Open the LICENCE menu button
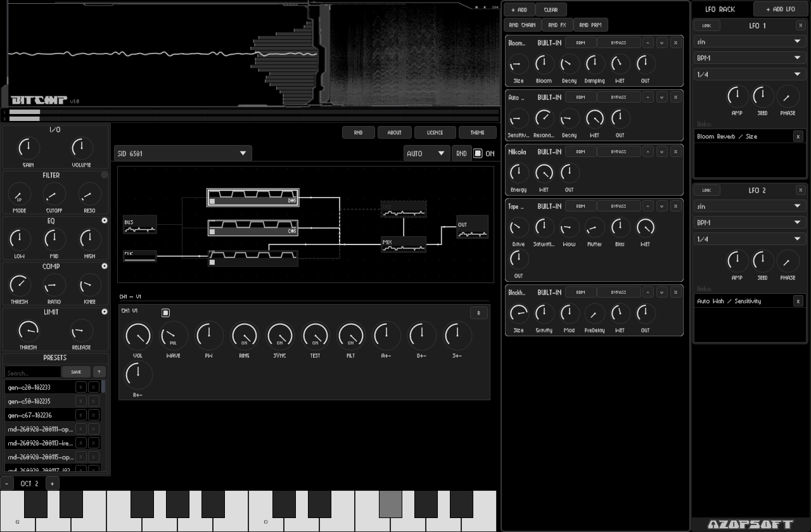Image resolution: width=811 pixels, height=532 pixels. pyautogui.click(x=435, y=132)
